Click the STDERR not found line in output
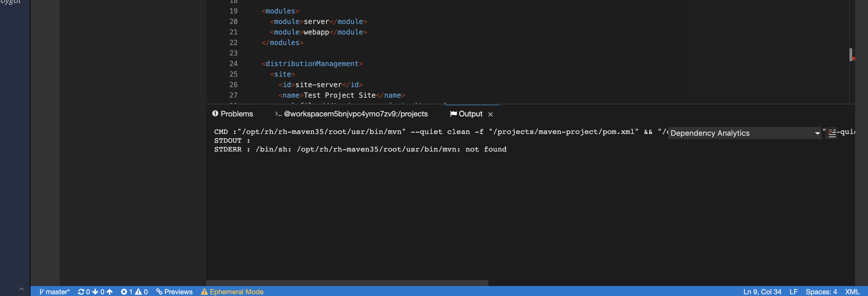 tap(360, 149)
